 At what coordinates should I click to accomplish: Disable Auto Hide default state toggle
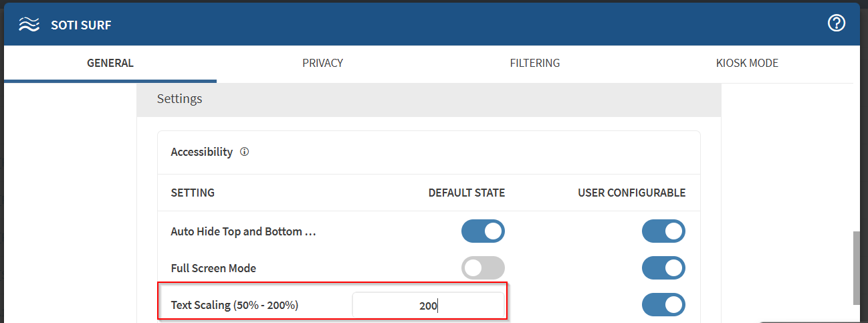pos(483,231)
